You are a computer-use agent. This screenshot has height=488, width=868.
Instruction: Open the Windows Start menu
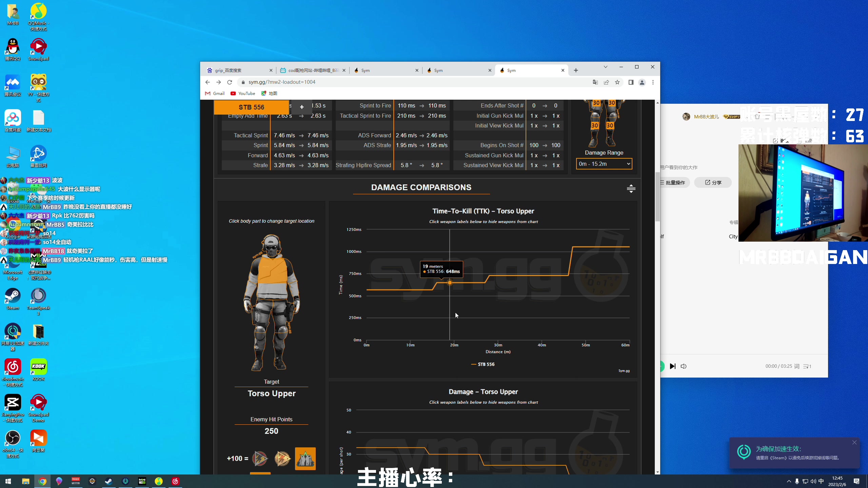click(x=8, y=481)
